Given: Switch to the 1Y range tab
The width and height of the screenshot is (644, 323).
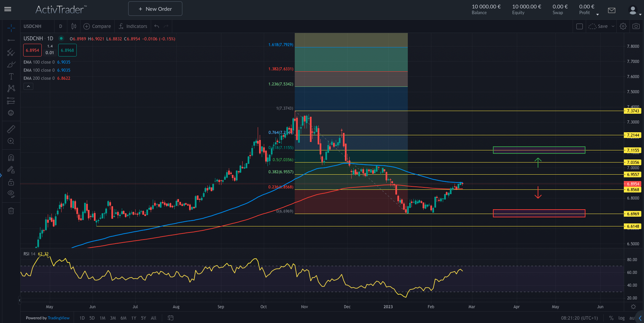Looking at the screenshot, I should pyautogui.click(x=134, y=318).
